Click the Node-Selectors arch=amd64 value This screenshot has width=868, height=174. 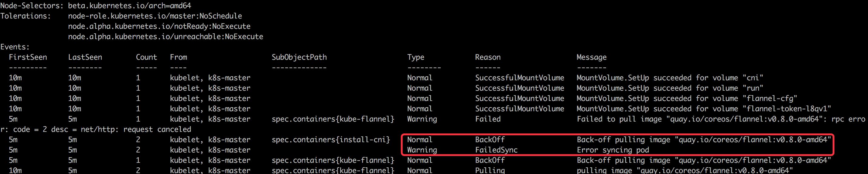click(x=130, y=6)
